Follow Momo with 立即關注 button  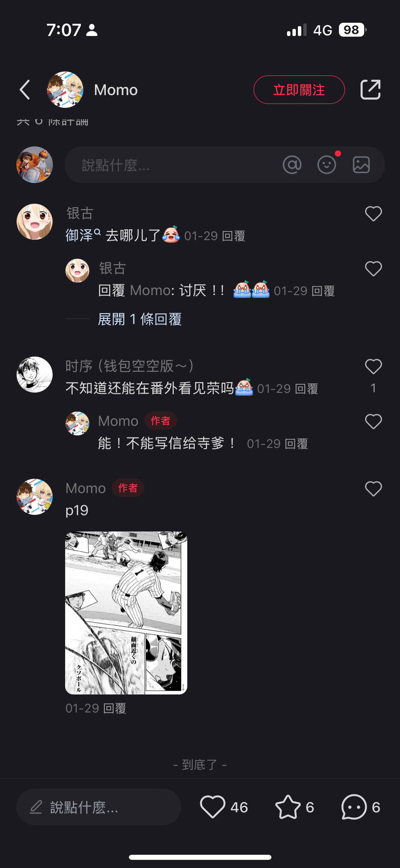click(299, 90)
